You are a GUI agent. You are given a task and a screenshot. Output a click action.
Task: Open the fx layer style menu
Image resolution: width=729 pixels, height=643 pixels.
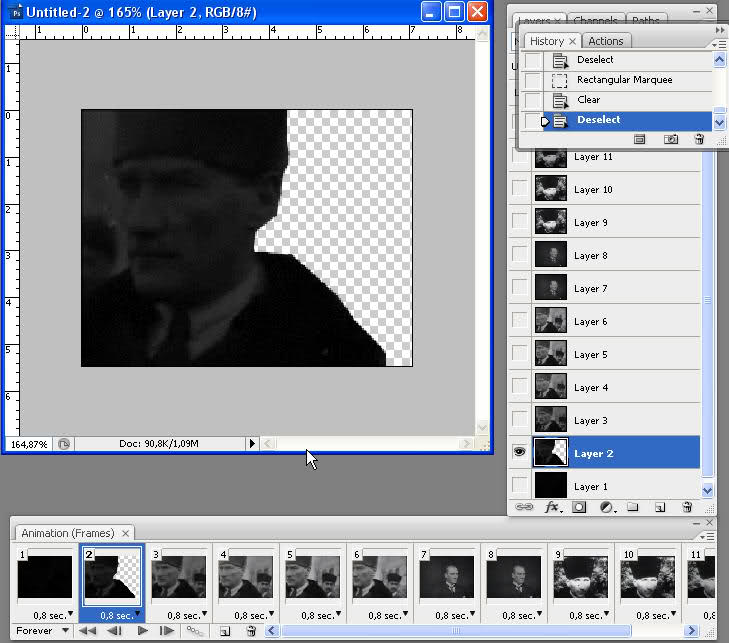click(551, 508)
